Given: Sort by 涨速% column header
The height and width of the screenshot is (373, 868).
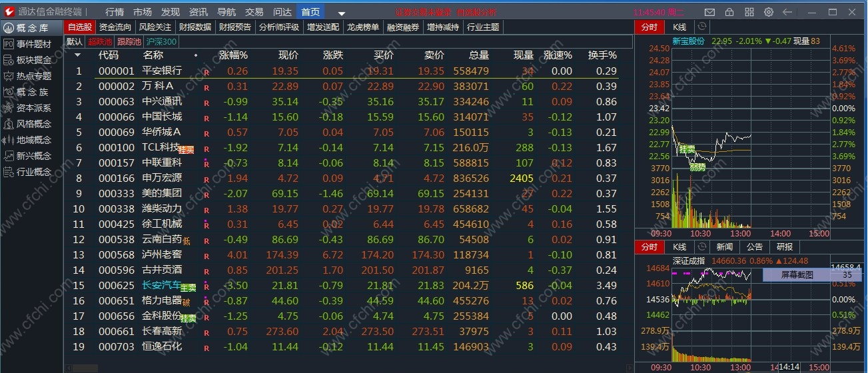Looking at the screenshot, I should tap(558, 55).
